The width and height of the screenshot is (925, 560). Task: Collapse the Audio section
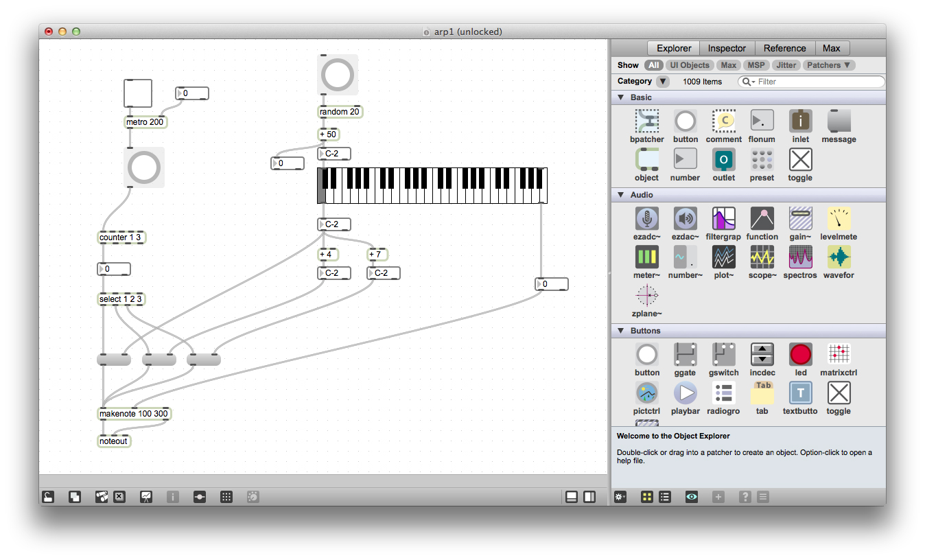pyautogui.click(x=621, y=195)
